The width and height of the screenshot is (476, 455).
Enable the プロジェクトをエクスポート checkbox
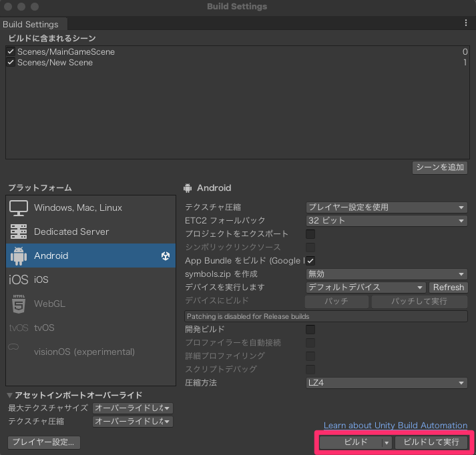[x=310, y=234]
